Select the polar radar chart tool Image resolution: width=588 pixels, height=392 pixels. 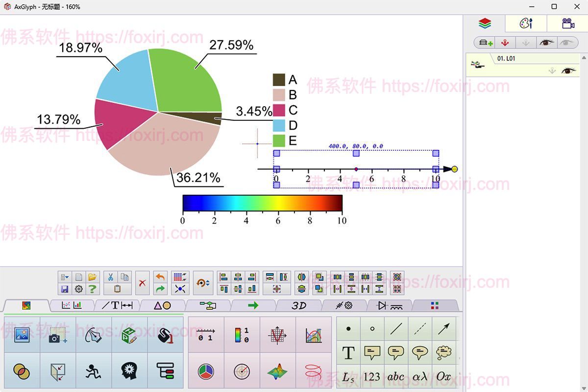[242, 371]
